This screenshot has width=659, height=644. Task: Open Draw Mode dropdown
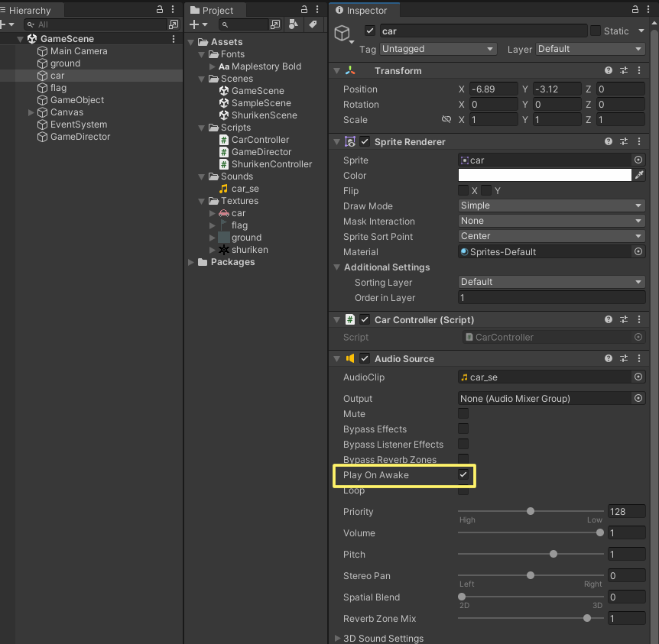(551, 205)
